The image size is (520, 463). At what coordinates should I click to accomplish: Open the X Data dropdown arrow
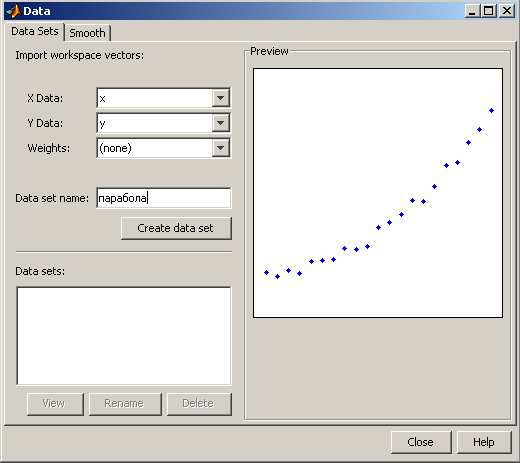click(x=220, y=98)
